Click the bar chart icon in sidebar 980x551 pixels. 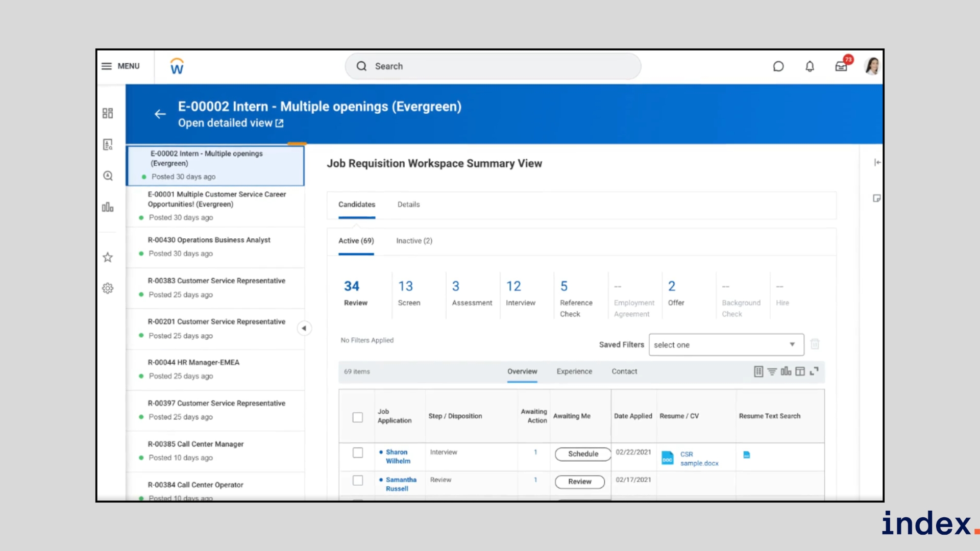click(108, 207)
